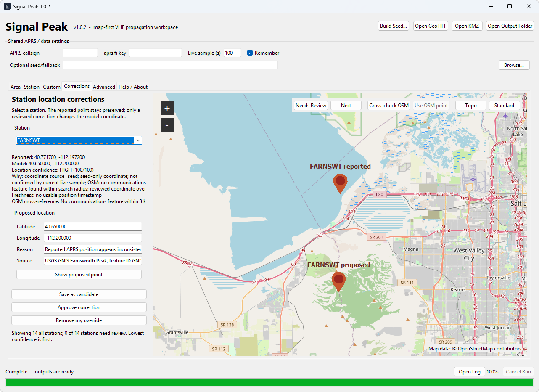Select the FARNSWT reported map pin

point(340,184)
